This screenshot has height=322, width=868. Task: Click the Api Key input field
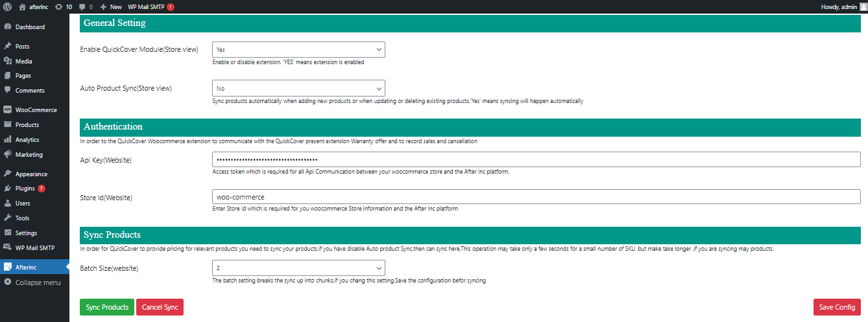click(x=536, y=159)
